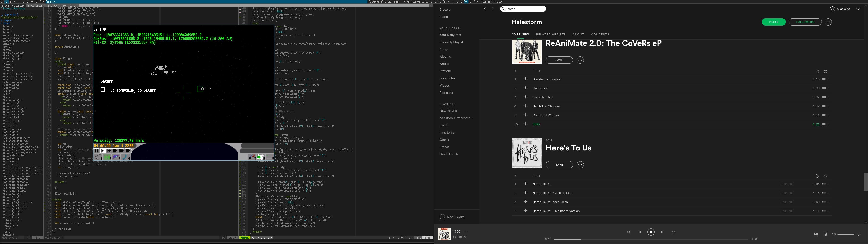The height and width of the screenshot is (244, 868).
Task: Mute the Spotify volume speaker icon
Action: [x=833, y=234]
